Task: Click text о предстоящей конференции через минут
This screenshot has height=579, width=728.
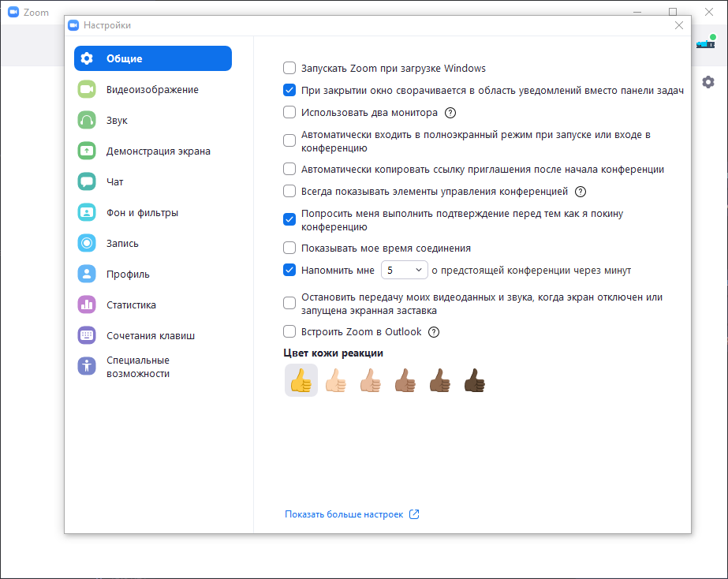Action: click(531, 271)
